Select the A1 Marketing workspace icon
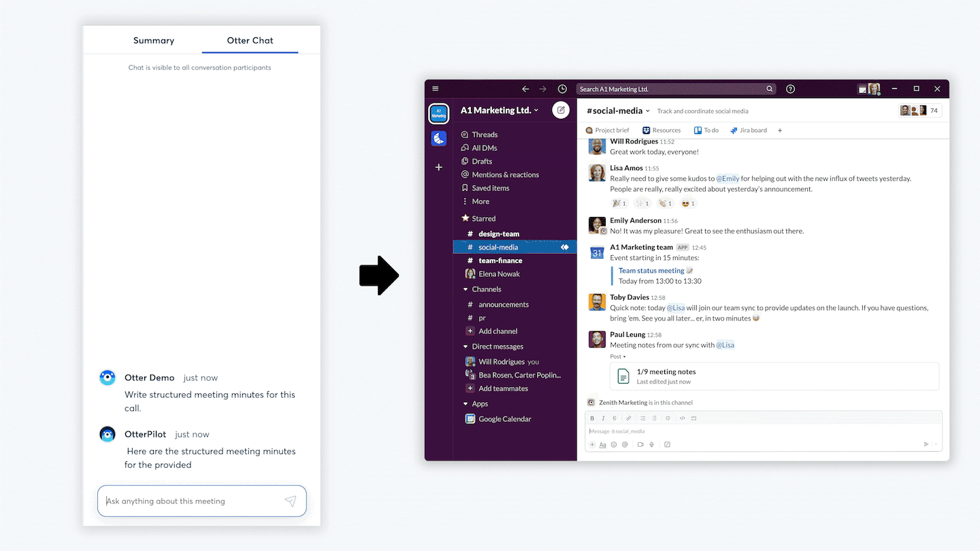This screenshot has height=551, width=980. coord(439,113)
